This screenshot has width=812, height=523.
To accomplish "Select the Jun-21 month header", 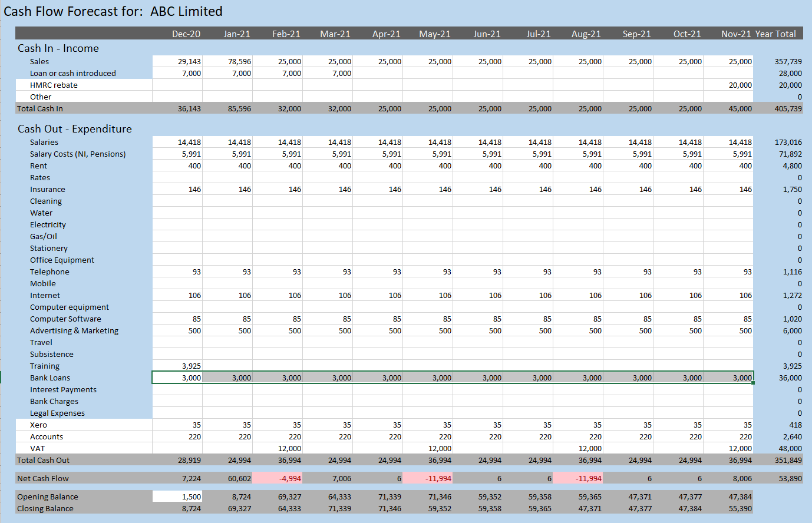I will click(487, 34).
